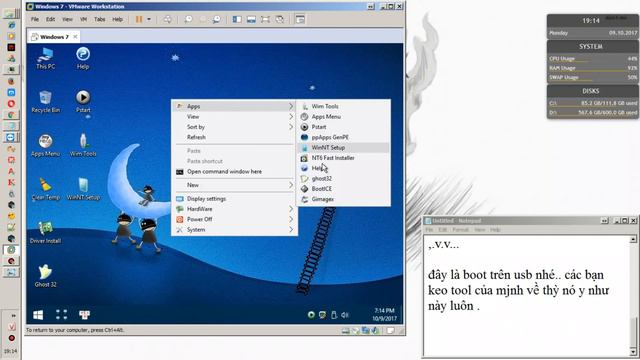Click the Notepad scrollbar down arrow
The width and height of the screenshot is (640, 360).
(633, 352)
